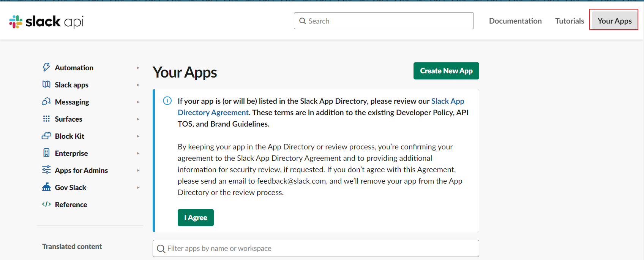Click the Gov Slack capitol icon
The height and width of the screenshot is (260, 644).
46,187
